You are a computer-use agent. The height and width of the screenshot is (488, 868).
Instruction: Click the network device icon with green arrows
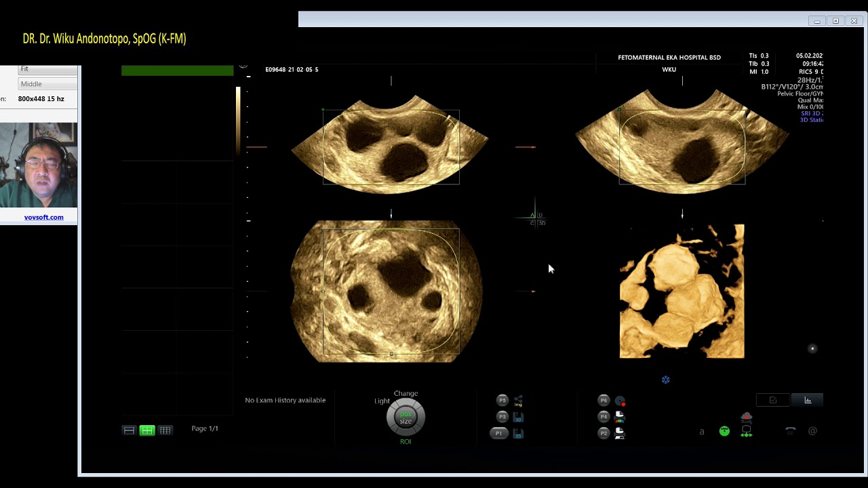pos(746,431)
